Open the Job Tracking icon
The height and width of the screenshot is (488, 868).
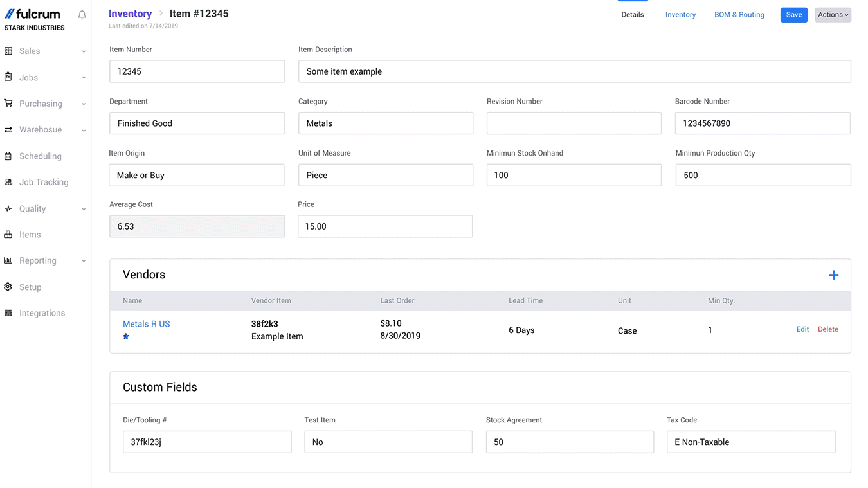coord(9,182)
